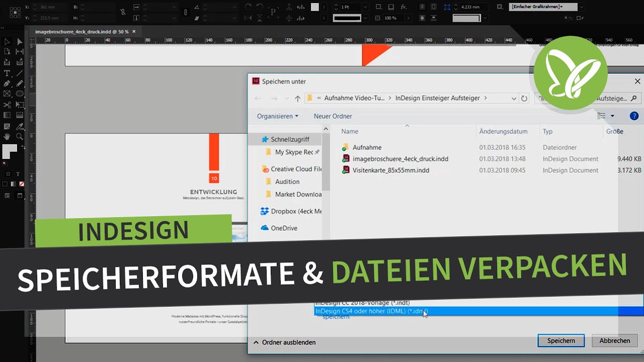Image resolution: width=644 pixels, height=362 pixels.
Task: Click formatting affects text T icon
Action: point(18,174)
